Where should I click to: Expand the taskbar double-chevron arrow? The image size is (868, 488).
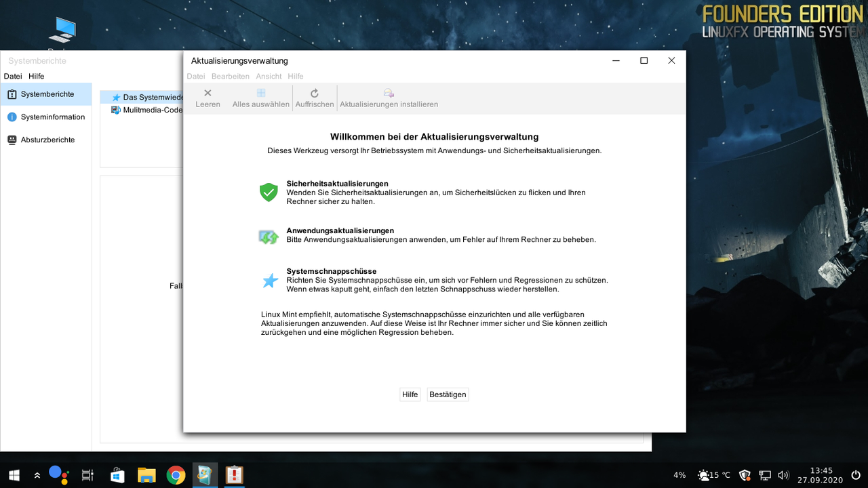(37, 476)
